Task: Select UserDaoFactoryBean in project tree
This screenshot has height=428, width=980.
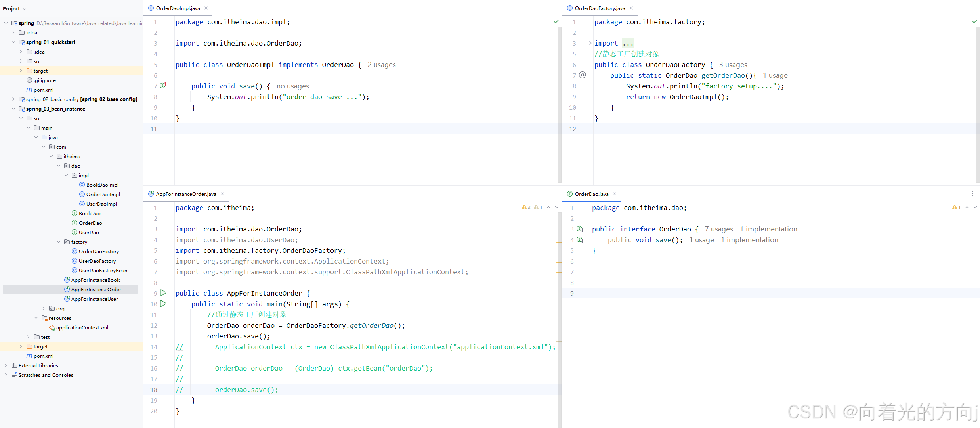Action: click(x=103, y=270)
